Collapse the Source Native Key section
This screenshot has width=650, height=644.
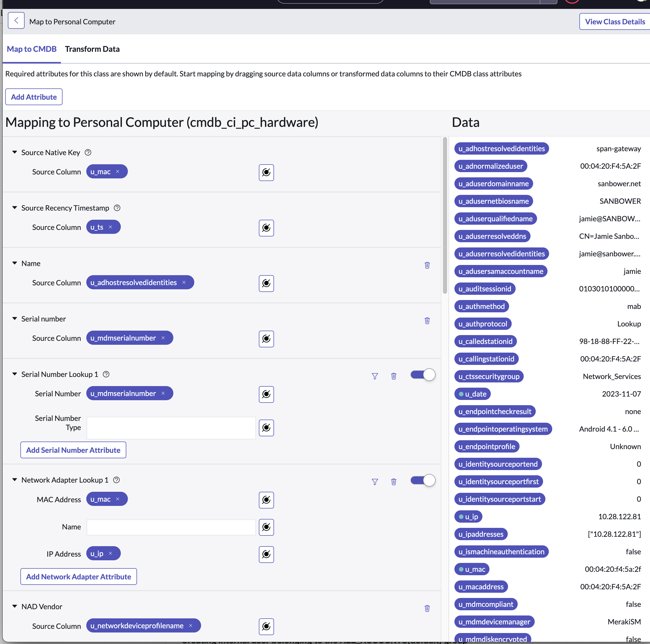click(14, 152)
